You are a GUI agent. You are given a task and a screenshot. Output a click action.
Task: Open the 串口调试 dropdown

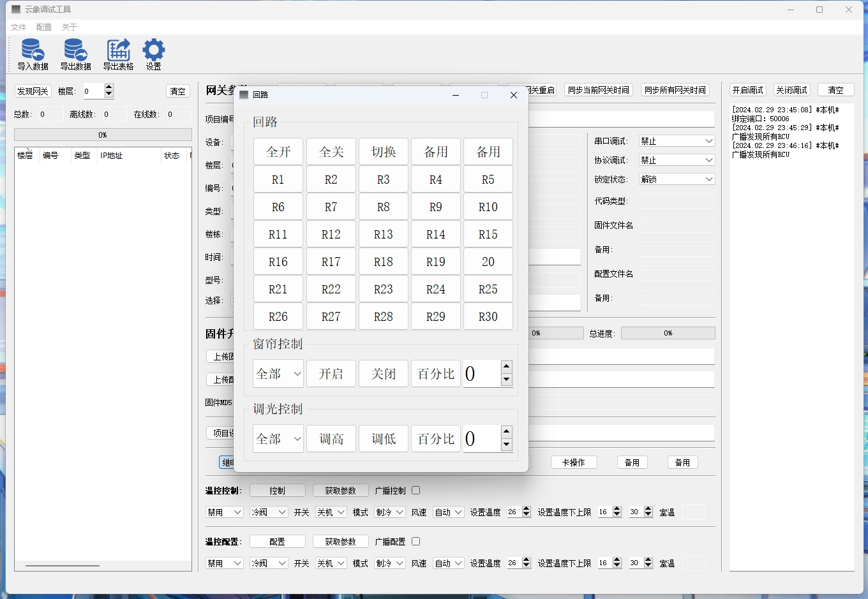677,141
